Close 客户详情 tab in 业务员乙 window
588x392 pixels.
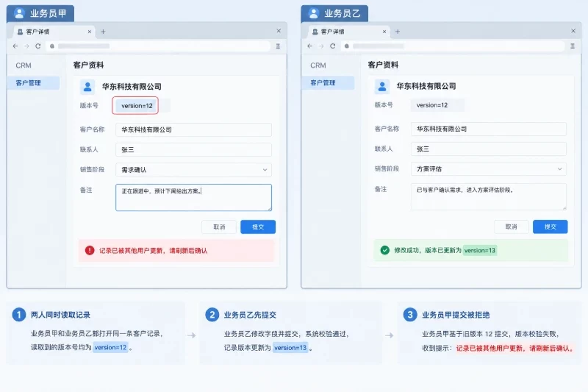(384, 32)
